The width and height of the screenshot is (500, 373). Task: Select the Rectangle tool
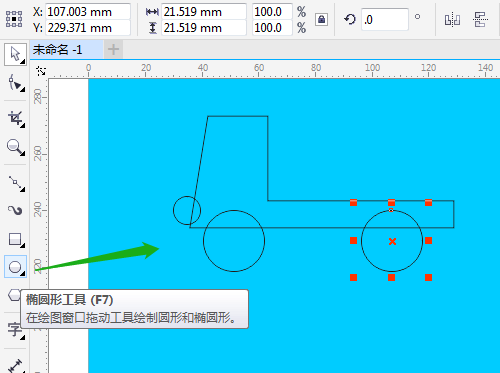15,239
